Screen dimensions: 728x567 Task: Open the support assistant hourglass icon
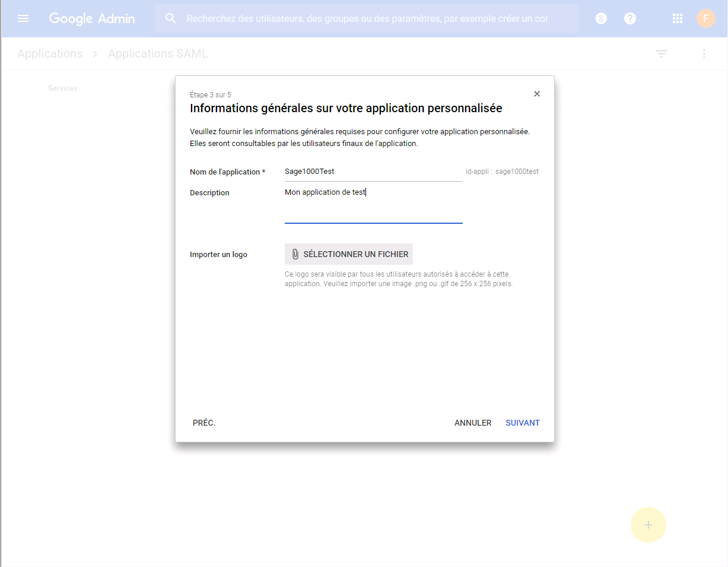pos(601,18)
